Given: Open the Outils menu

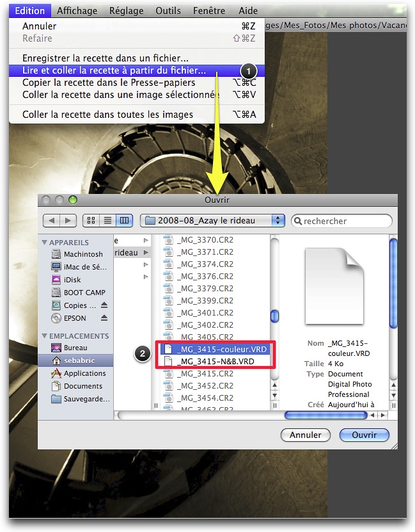Looking at the screenshot, I should [x=168, y=10].
